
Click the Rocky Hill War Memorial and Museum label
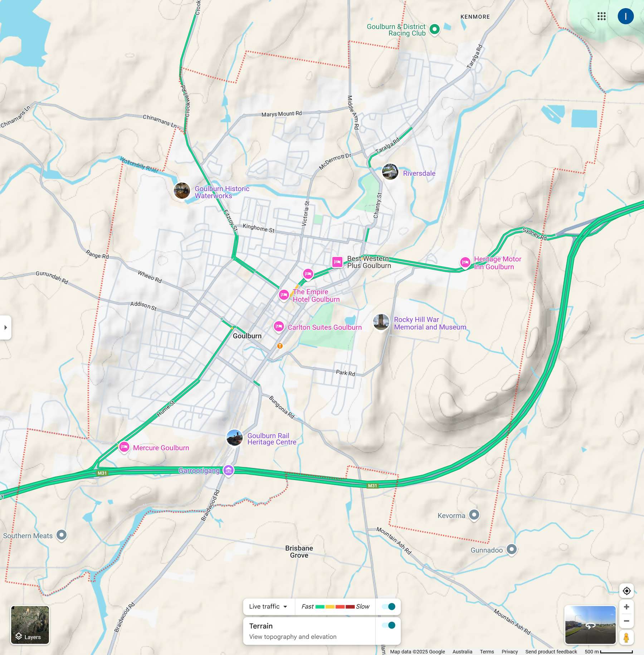(430, 323)
